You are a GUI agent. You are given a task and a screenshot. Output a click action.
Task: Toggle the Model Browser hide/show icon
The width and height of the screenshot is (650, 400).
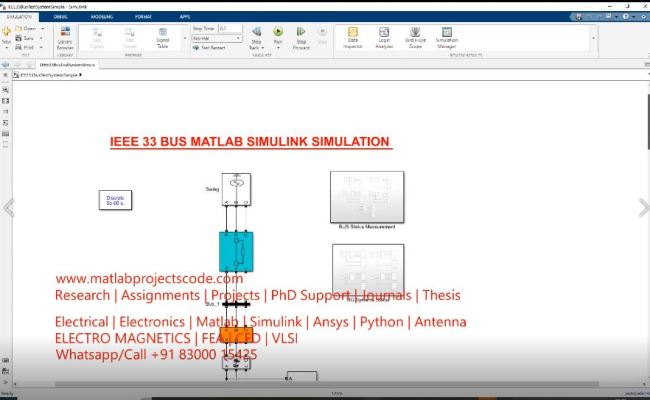[5, 75]
